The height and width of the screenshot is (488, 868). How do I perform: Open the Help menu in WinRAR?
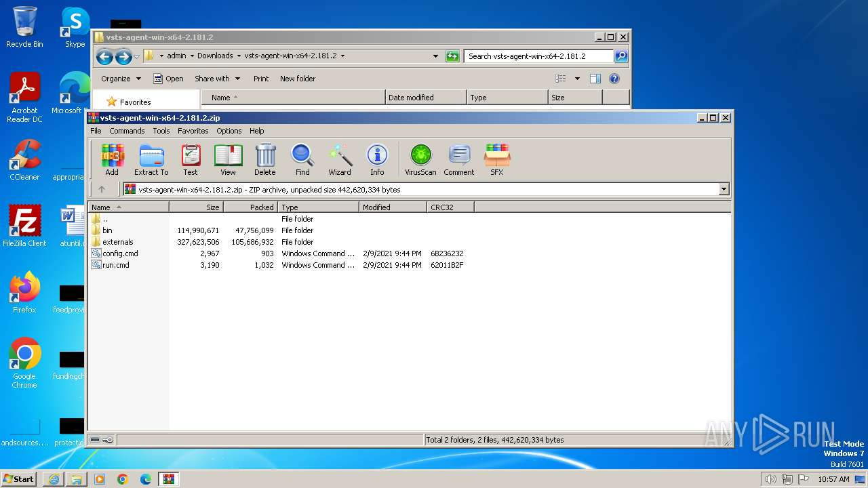coord(256,131)
